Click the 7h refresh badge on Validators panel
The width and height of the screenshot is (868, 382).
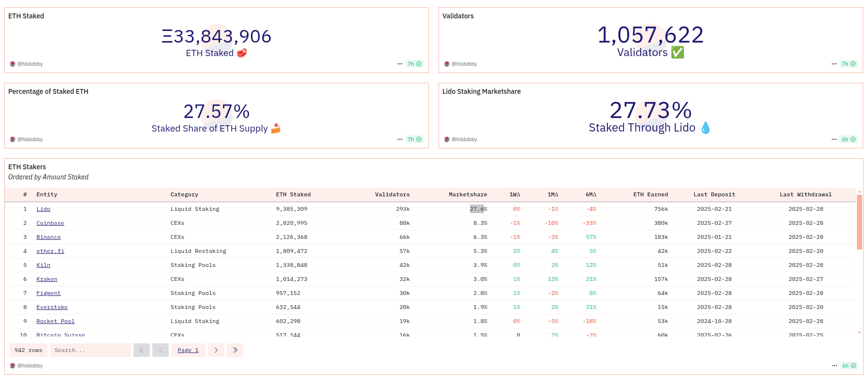pyautogui.click(x=849, y=64)
